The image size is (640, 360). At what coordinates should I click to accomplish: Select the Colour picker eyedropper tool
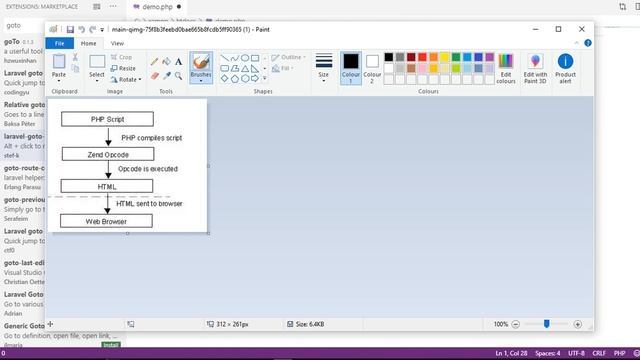[x=167, y=76]
